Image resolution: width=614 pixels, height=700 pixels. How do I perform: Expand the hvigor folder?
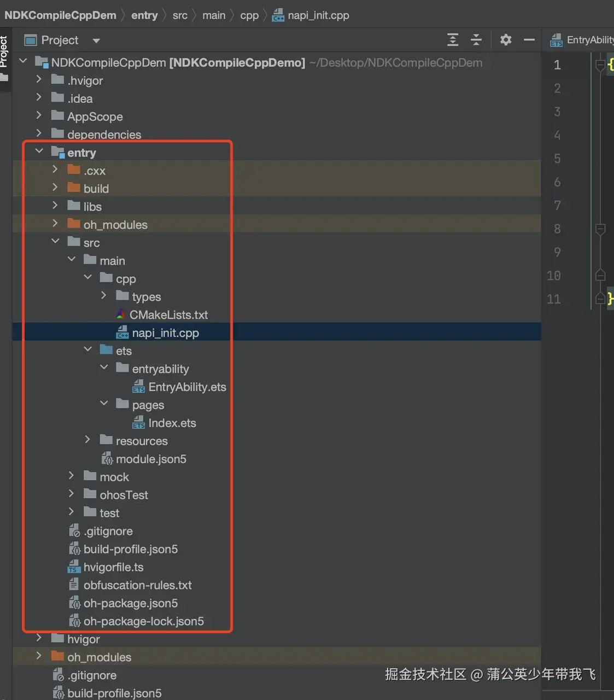click(38, 638)
